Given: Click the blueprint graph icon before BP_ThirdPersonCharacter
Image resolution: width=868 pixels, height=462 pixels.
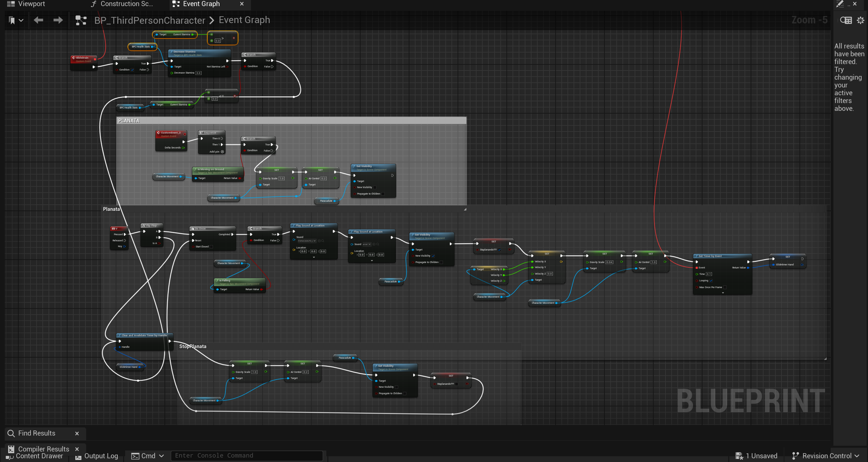Looking at the screenshot, I should coord(81,21).
